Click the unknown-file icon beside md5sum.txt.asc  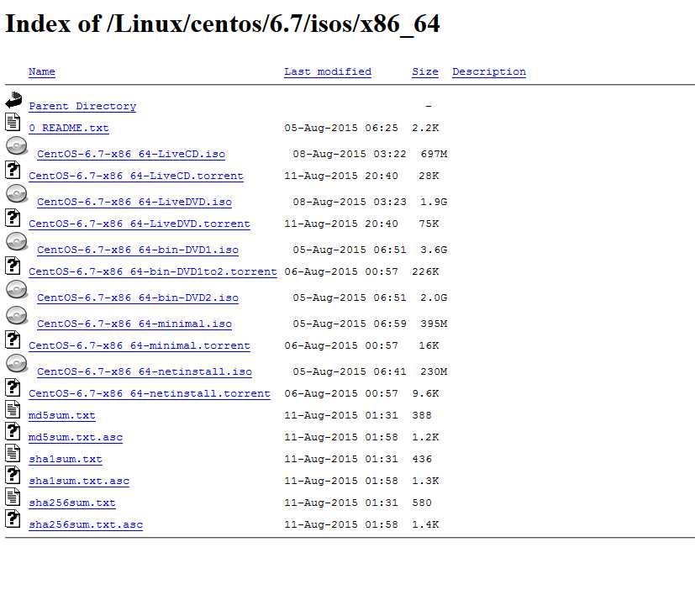pyautogui.click(x=13, y=431)
